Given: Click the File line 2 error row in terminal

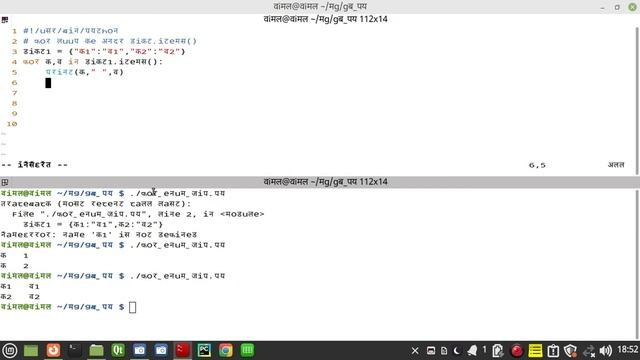Looking at the screenshot, I should [x=138, y=214].
